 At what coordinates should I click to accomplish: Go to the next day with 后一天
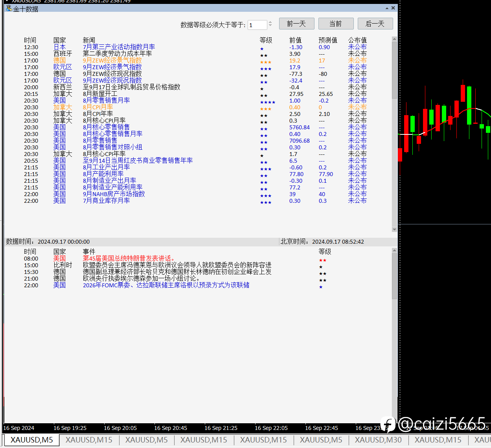coord(375,24)
